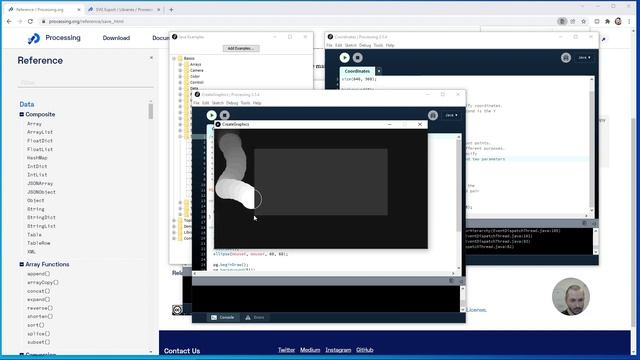The width and height of the screenshot is (640, 360).
Task: Open File menu in Coordinates window
Action: click(x=329, y=45)
